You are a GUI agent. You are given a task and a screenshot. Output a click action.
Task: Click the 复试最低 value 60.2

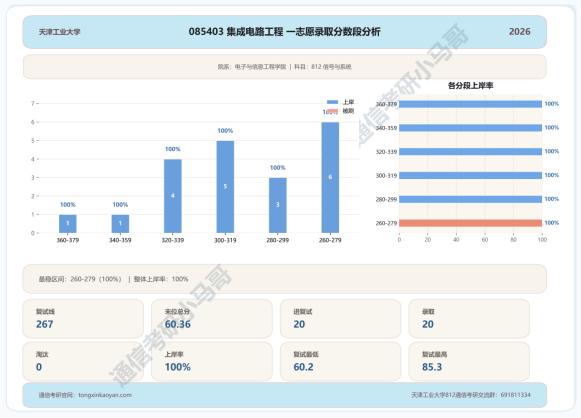point(303,367)
